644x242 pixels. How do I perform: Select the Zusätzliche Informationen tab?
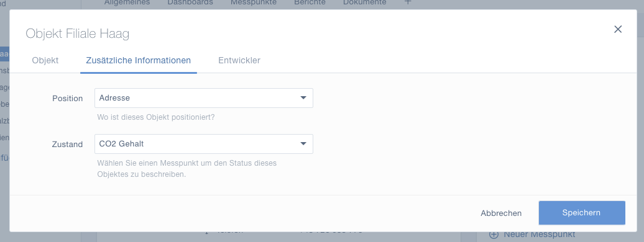[139, 60]
